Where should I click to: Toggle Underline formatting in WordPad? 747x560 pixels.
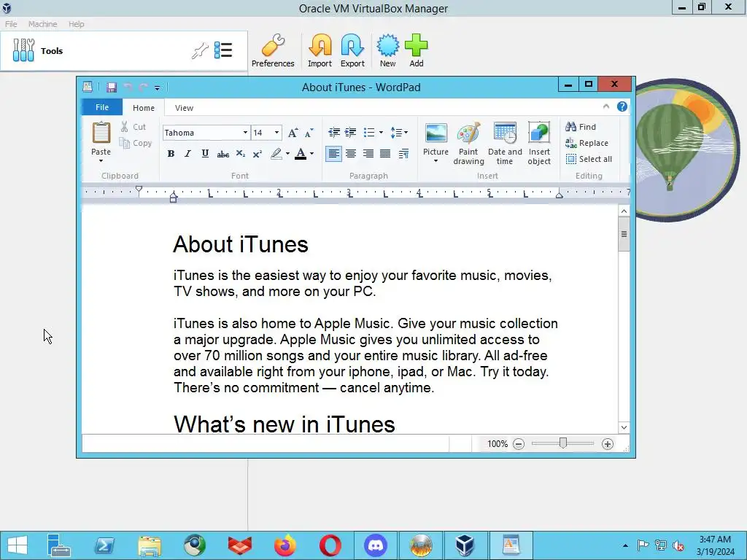(205, 153)
